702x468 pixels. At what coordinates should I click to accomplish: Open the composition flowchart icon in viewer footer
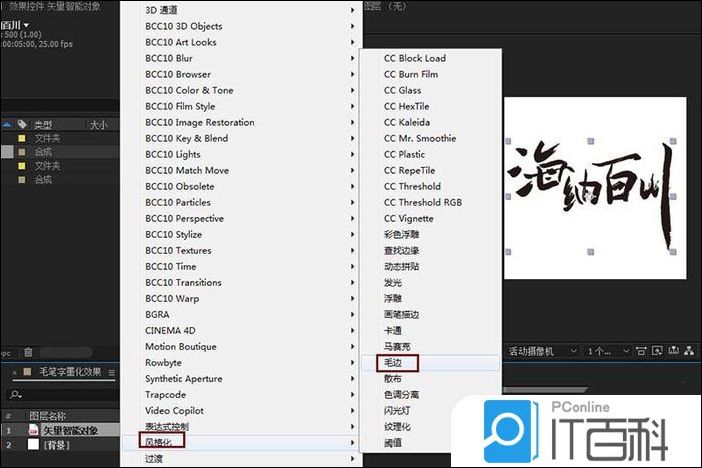click(x=689, y=351)
